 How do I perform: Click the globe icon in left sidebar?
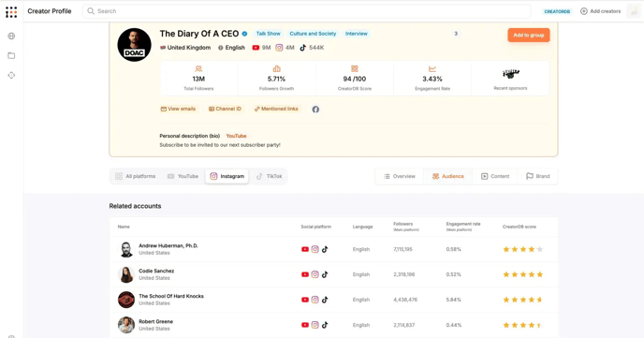pos(11,37)
